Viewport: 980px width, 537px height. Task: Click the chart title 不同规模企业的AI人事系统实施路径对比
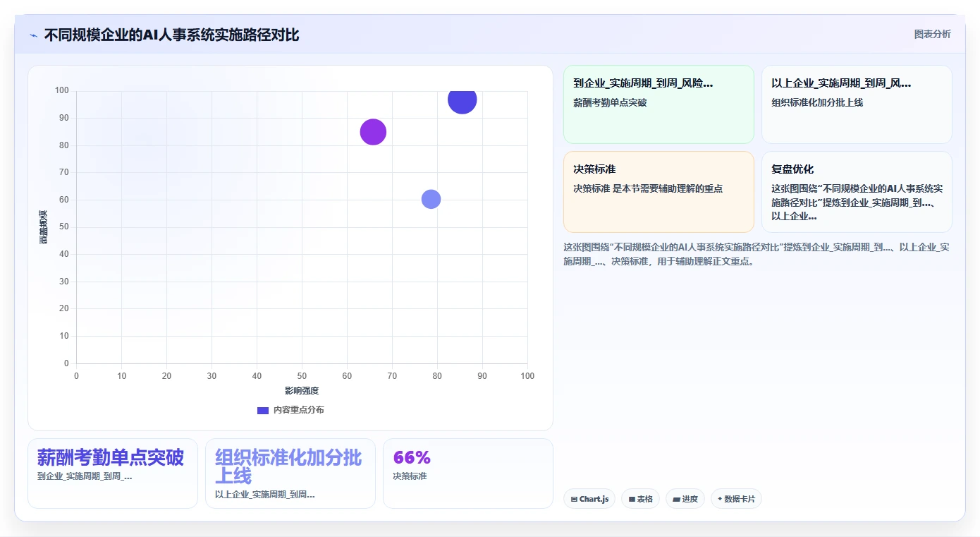(x=171, y=35)
